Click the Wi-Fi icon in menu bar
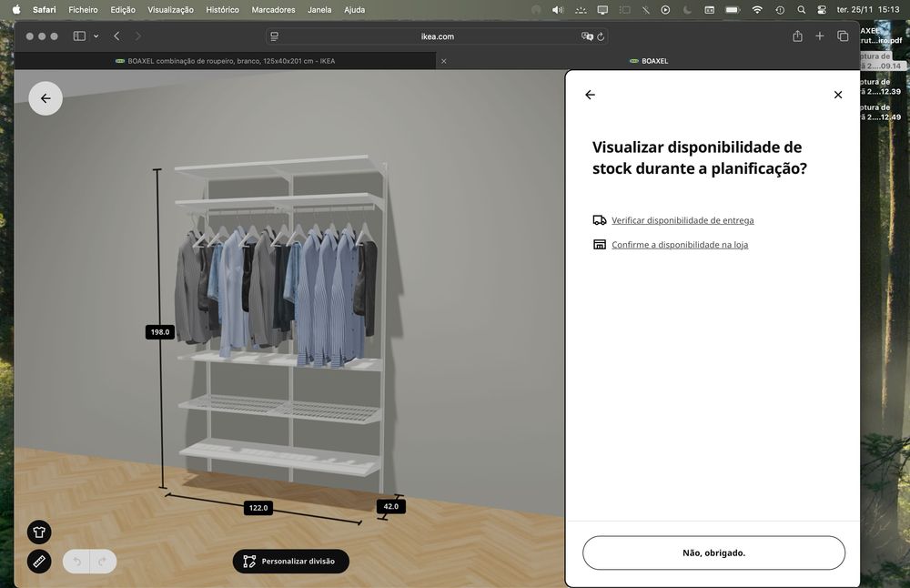910x588 pixels. pos(757,9)
